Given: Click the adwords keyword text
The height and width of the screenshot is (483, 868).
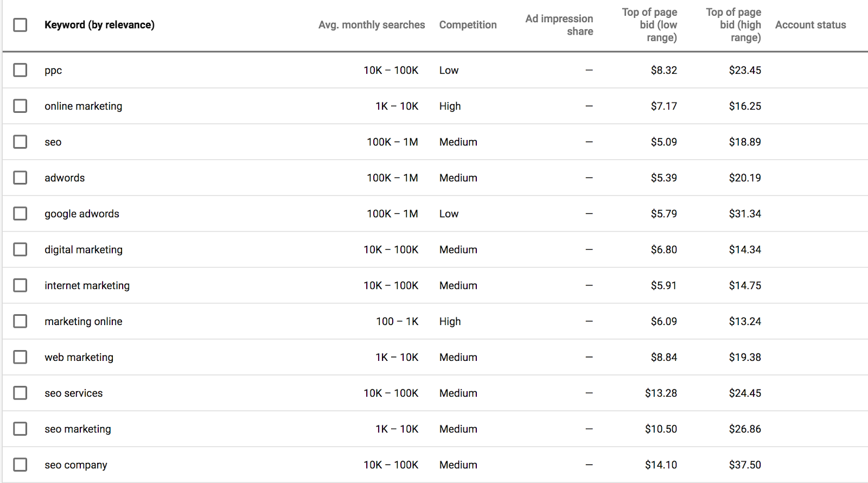Looking at the screenshot, I should [x=65, y=178].
